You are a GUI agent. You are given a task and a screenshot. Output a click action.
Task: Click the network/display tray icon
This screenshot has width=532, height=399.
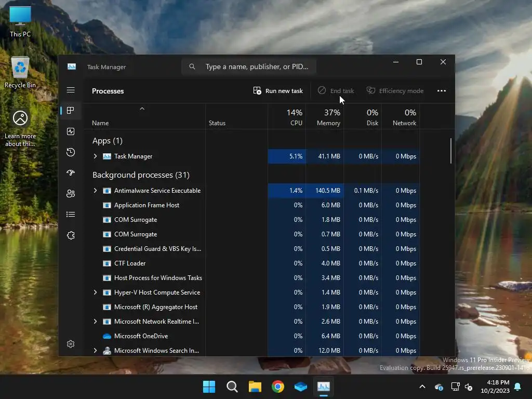click(455, 387)
